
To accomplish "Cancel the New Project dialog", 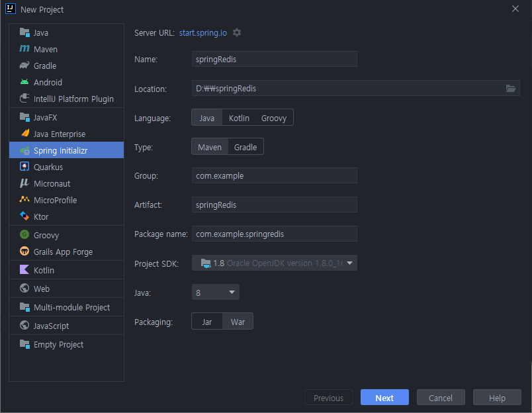I will (x=441, y=397).
